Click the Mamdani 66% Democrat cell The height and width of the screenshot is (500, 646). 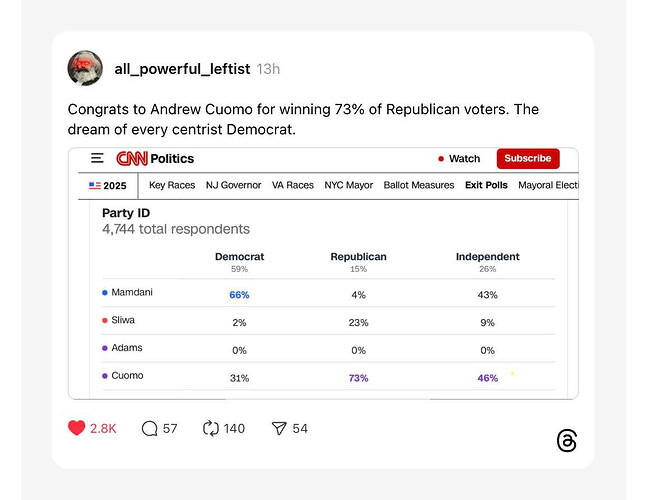(239, 295)
